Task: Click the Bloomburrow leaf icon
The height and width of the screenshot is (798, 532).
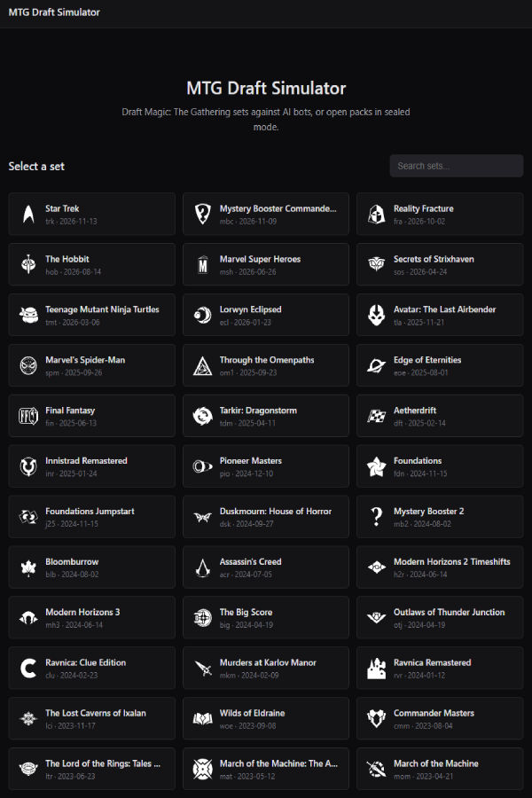Action: click(28, 567)
